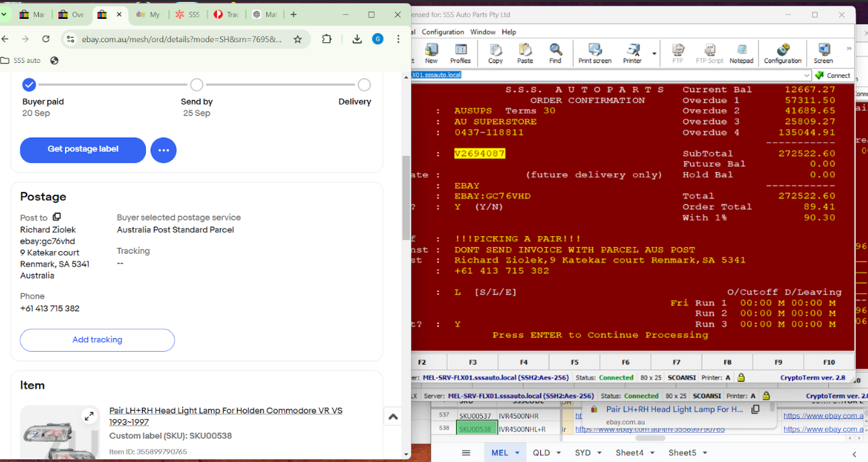Open the Window menu in CryptoTerm
The image size is (868, 462).
482,32
